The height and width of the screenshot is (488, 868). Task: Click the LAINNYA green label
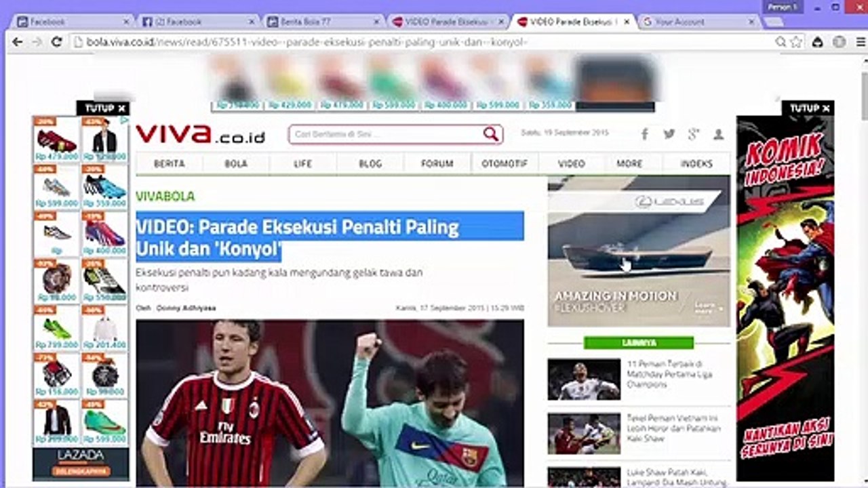(638, 343)
